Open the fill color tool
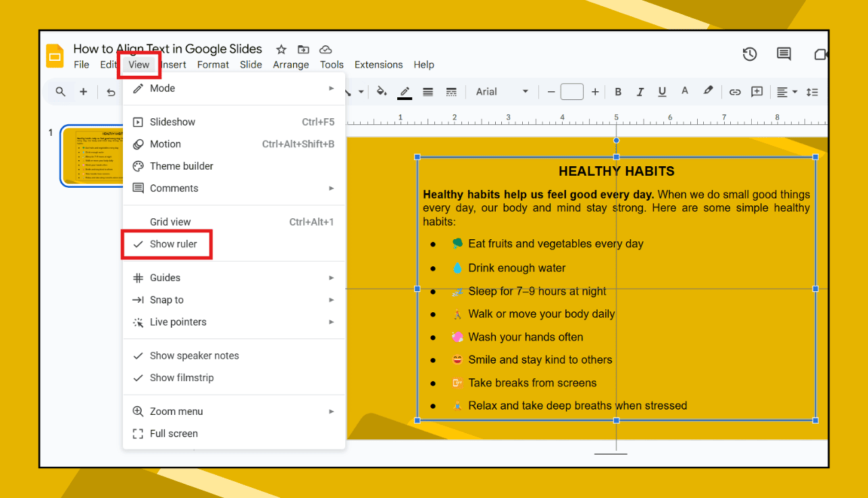The height and width of the screenshot is (498, 868). click(382, 91)
